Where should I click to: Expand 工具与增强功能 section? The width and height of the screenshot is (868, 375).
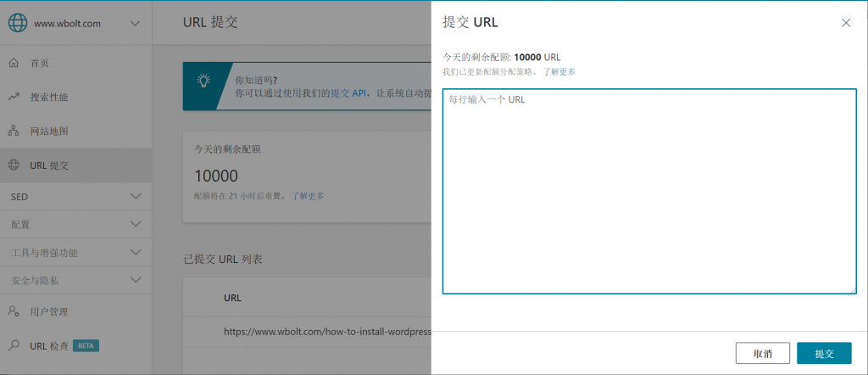tap(136, 253)
